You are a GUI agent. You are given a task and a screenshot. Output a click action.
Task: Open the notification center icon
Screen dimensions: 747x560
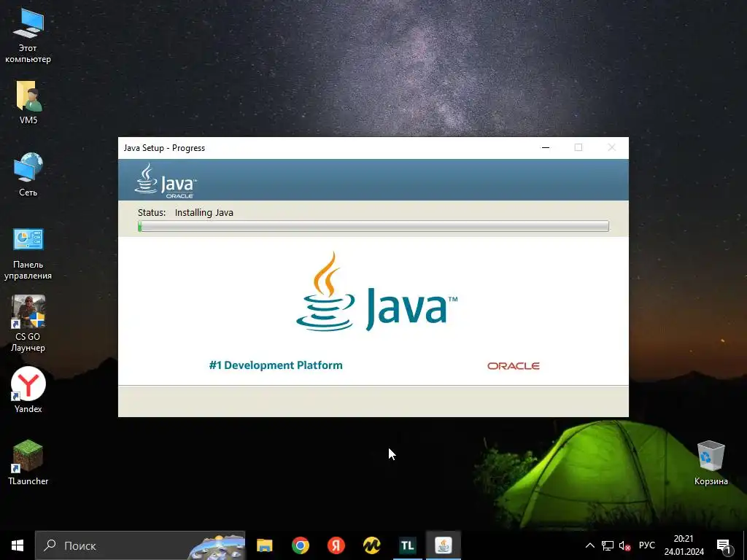point(723,545)
